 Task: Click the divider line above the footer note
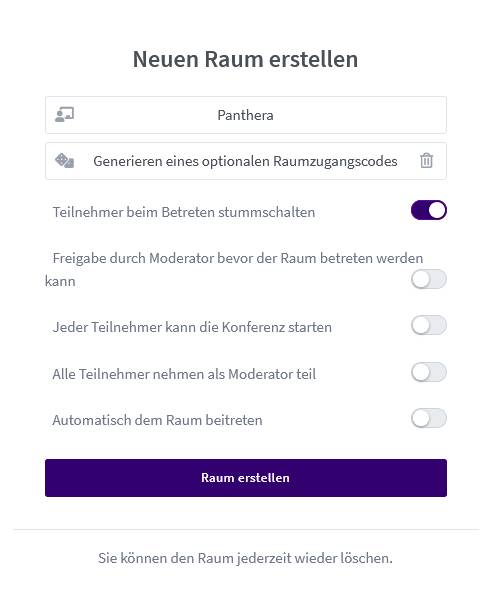pyautogui.click(x=246, y=530)
